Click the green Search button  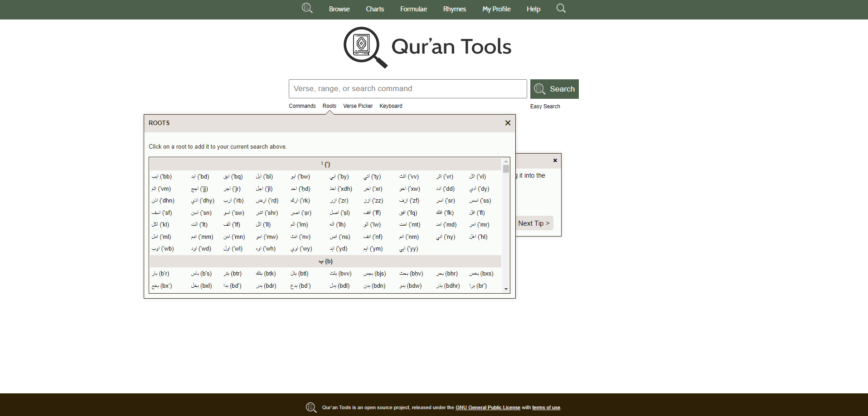[x=554, y=89]
